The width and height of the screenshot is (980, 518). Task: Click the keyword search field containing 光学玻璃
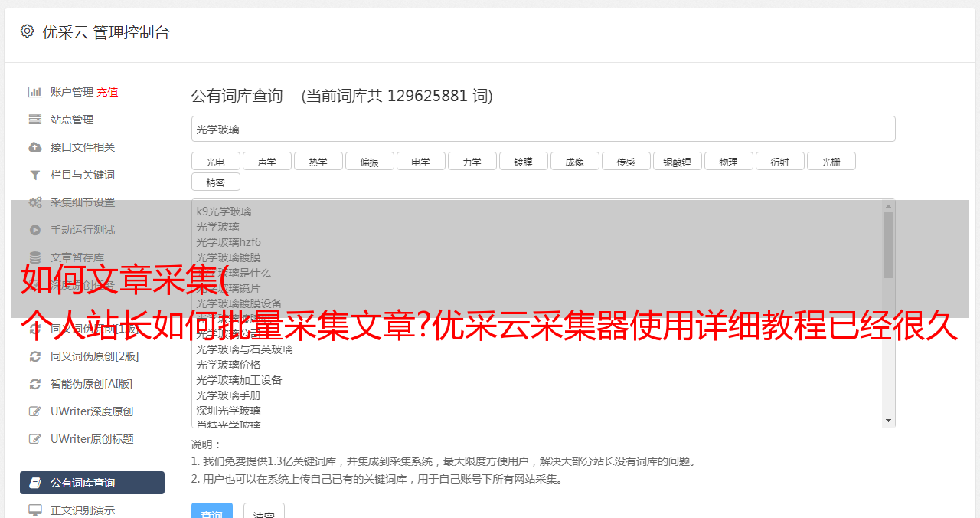pyautogui.click(x=543, y=129)
